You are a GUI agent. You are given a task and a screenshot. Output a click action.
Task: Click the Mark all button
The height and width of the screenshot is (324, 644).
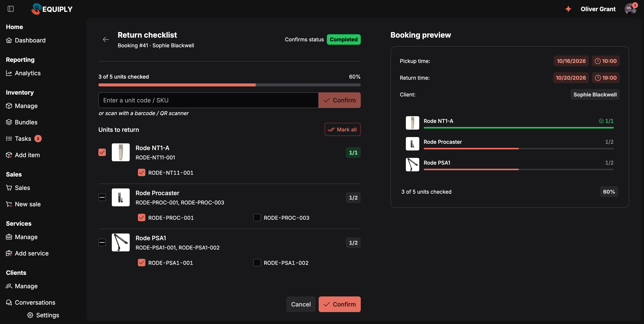pos(342,129)
